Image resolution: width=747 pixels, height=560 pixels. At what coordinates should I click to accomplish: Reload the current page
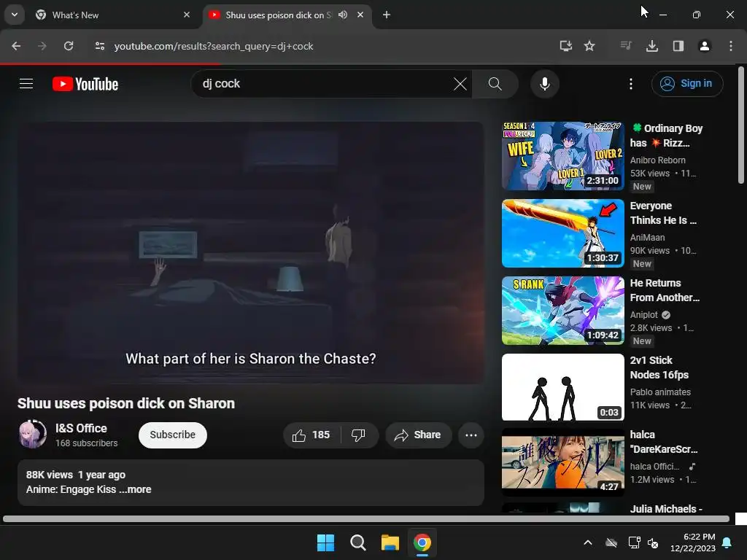point(69,46)
